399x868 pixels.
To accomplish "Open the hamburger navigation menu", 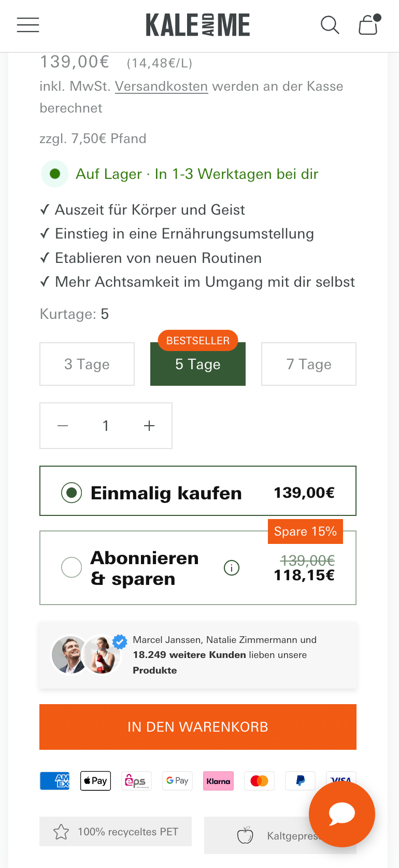I will point(28,25).
